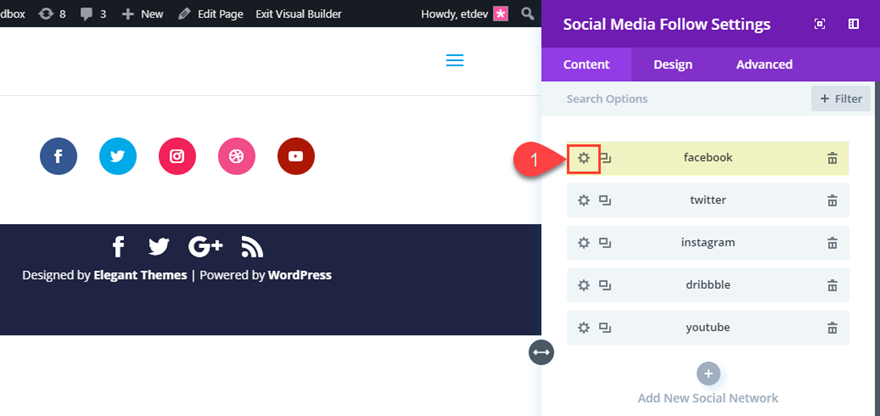Duplicate the twitter social network item
The height and width of the screenshot is (416, 880).
click(x=605, y=200)
